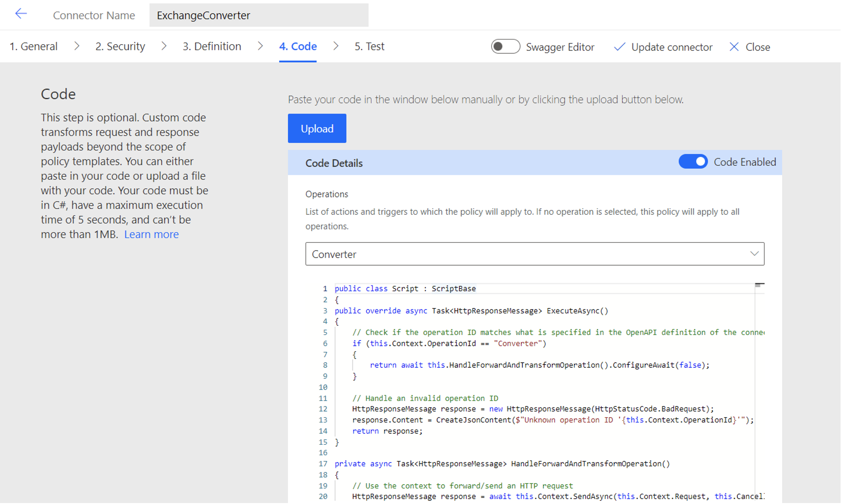Click chevron between Definition and Code

click(x=260, y=46)
